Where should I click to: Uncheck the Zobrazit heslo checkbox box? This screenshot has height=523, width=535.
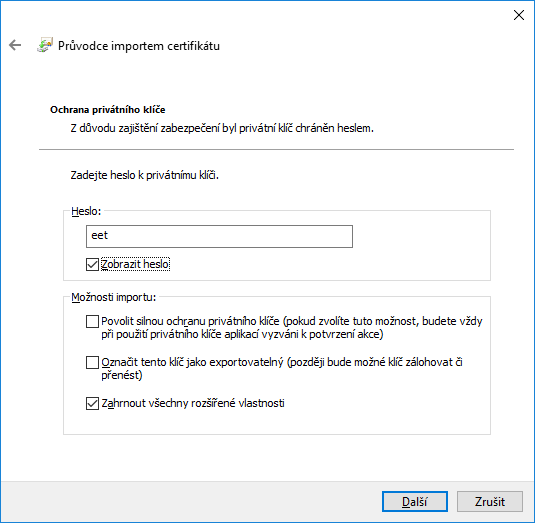(x=92, y=264)
